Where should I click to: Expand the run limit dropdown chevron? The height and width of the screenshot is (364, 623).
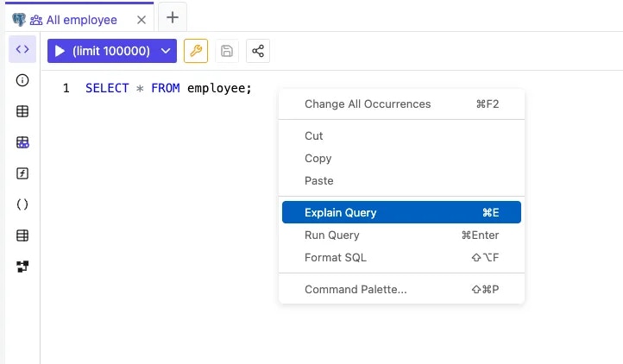tap(166, 51)
